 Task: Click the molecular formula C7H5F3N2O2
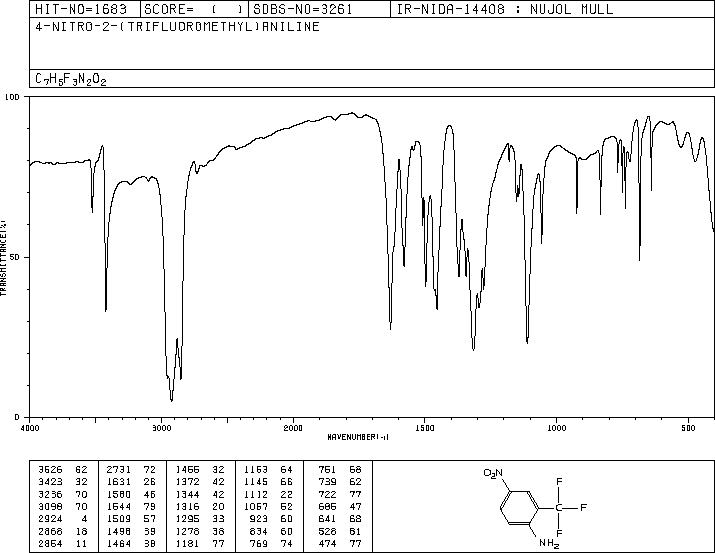click(71, 79)
